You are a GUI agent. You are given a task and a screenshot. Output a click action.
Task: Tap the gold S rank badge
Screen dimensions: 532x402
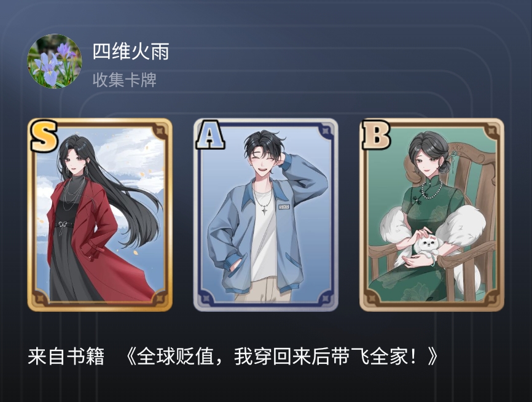44,137
